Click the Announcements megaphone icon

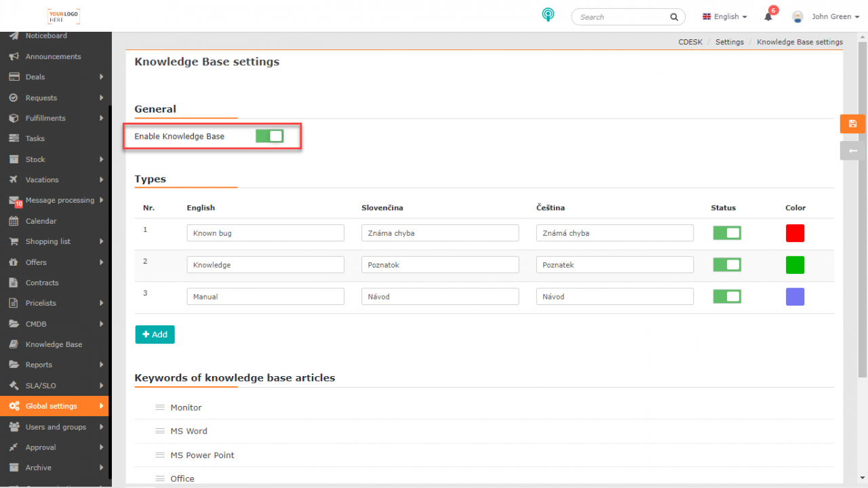pyautogui.click(x=14, y=56)
